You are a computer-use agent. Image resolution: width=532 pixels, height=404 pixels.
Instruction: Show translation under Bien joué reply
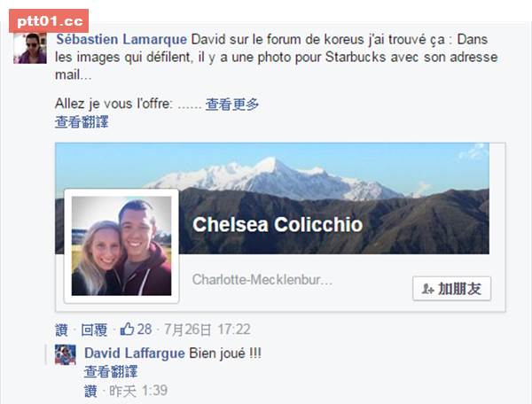[111, 372]
